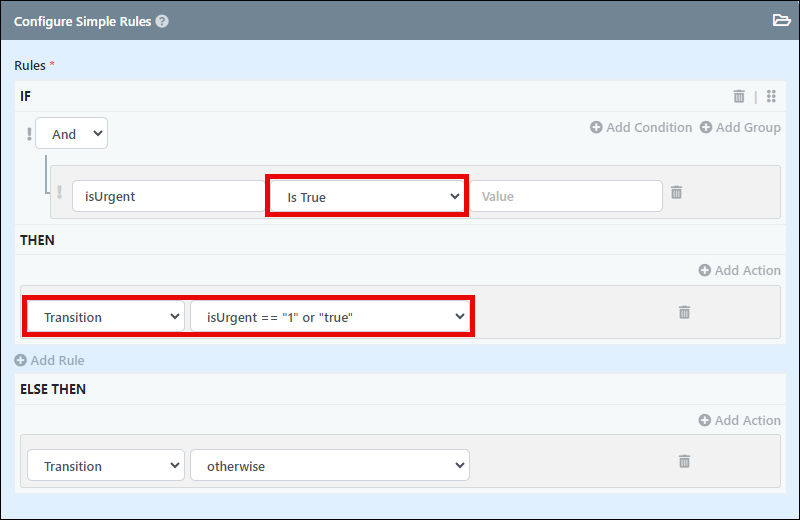Click Add Condition

[x=641, y=128]
